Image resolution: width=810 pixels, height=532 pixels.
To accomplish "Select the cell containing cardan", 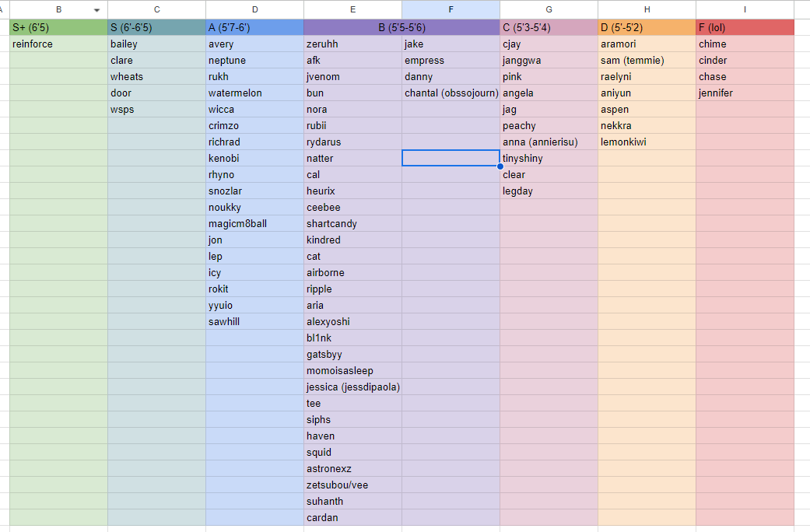I will (352, 517).
